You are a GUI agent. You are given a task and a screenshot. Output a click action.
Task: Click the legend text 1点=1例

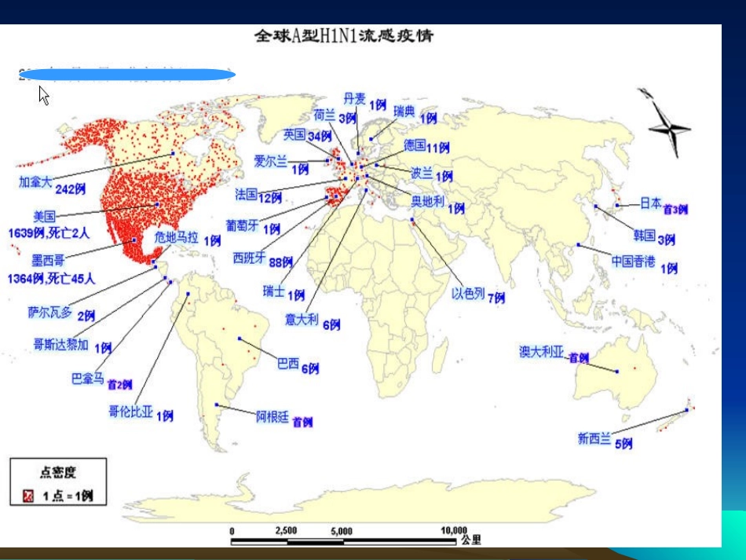[x=68, y=496]
